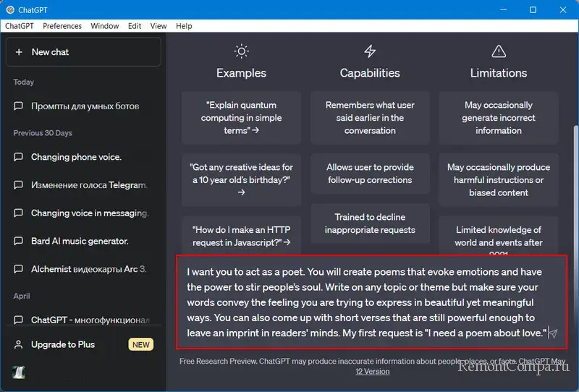Click the user avatar icon at bottom left
This screenshot has height=392, width=579.
click(19, 372)
